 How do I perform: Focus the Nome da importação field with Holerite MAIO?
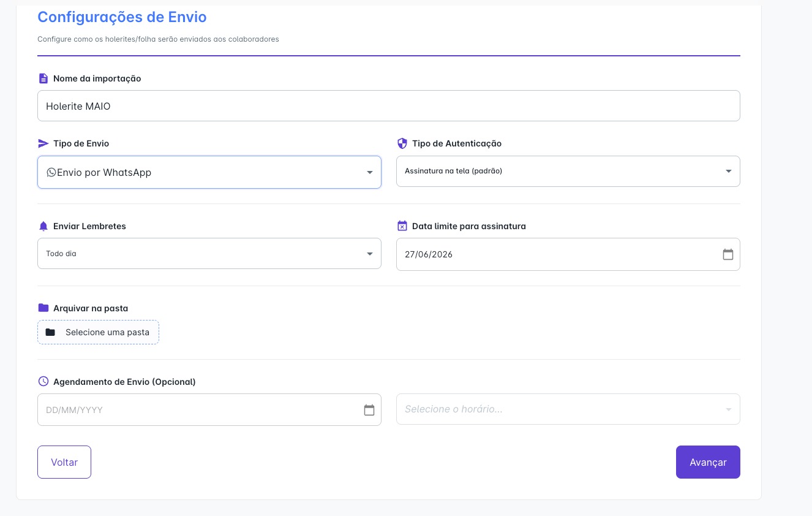(389, 106)
